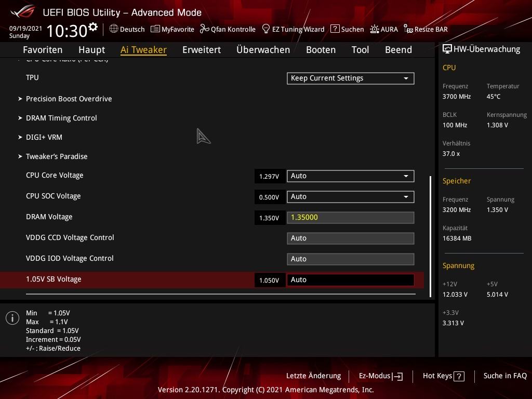Click the Verhältnis 37.0 x value
The image size is (532, 399).
(x=451, y=154)
